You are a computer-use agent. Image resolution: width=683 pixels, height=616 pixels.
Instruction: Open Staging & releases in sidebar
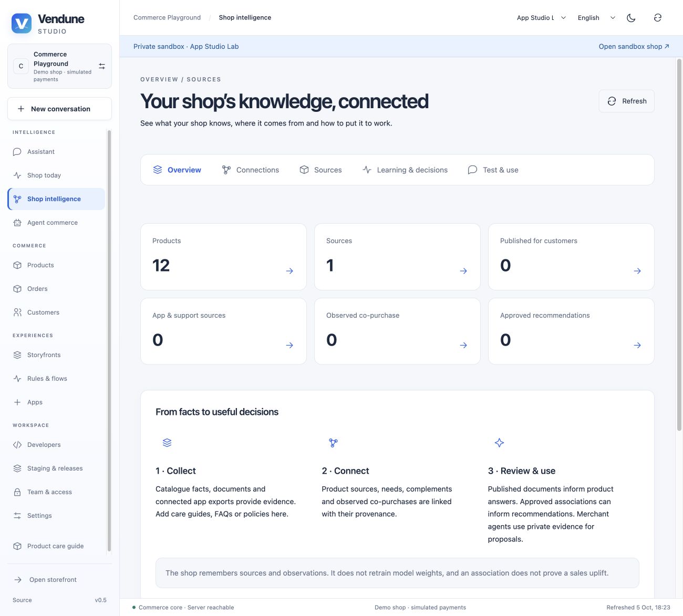point(56,468)
